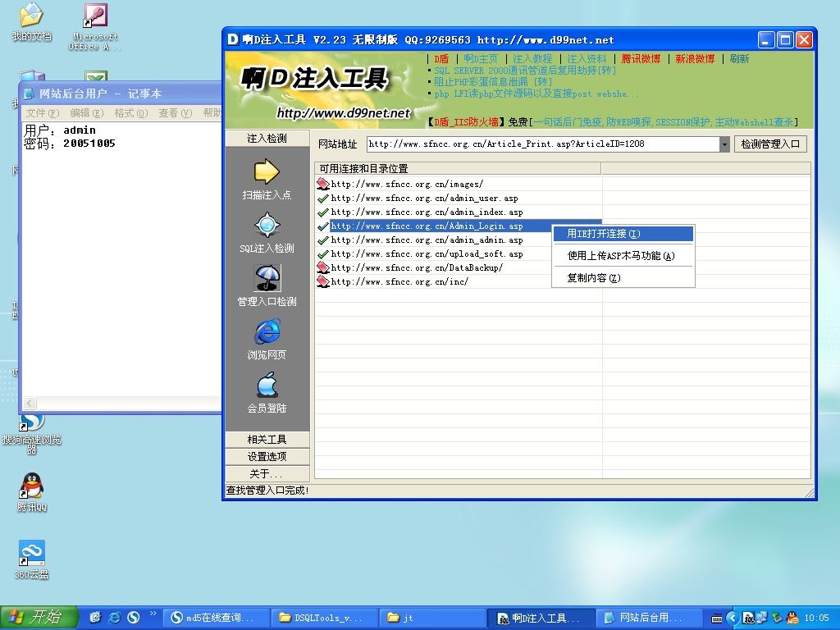840x630 pixels.
Task: Switch to 啊D注入工具 taskbar button
Action: (541, 618)
